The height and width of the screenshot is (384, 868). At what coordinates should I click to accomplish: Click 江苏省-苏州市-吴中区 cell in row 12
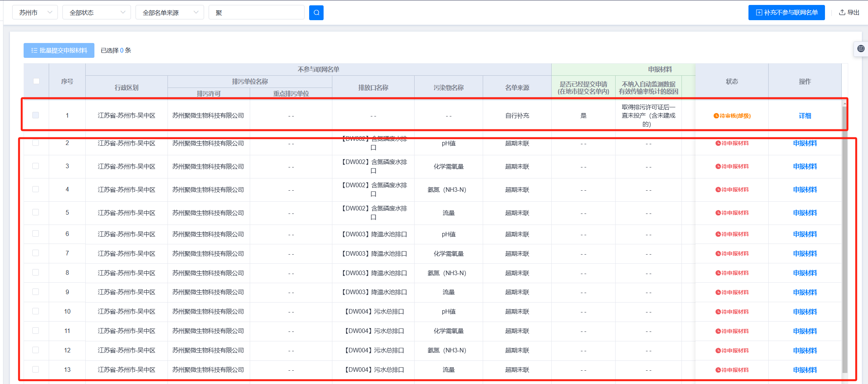[126, 350]
